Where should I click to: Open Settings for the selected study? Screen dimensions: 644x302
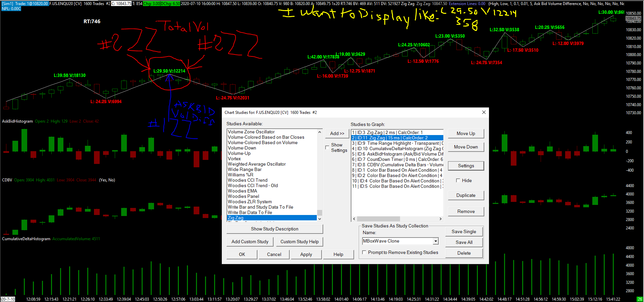tap(466, 166)
